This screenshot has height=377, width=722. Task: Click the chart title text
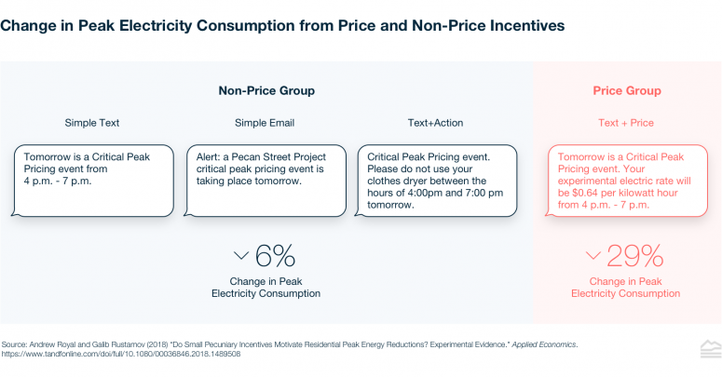click(282, 25)
